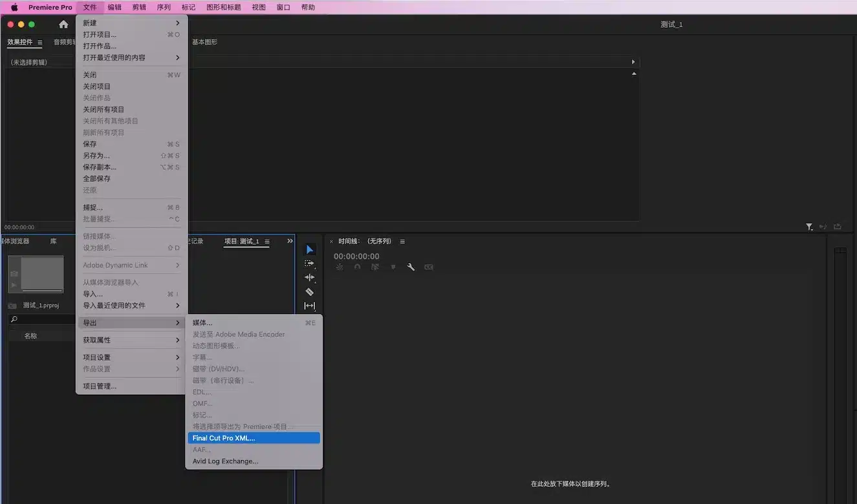Choose Avid Log Exchange export

coord(254,461)
